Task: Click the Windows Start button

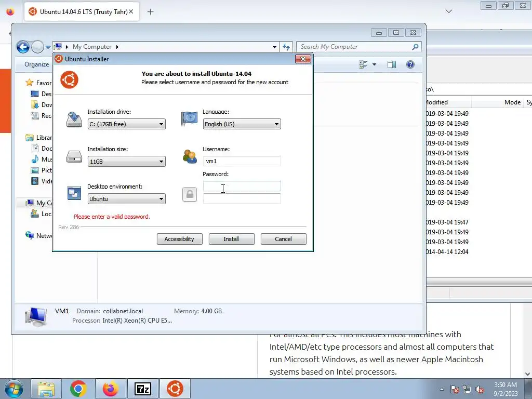Action: tap(14, 389)
